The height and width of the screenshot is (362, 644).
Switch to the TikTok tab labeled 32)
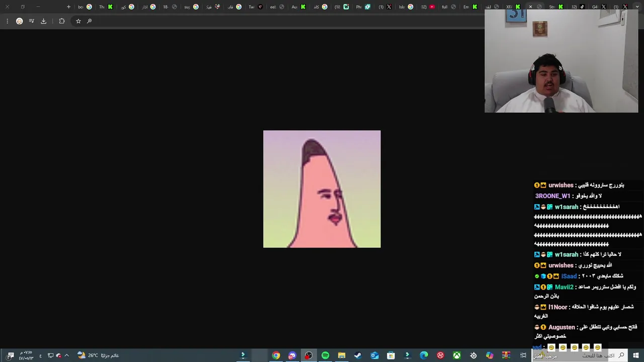click(x=577, y=7)
